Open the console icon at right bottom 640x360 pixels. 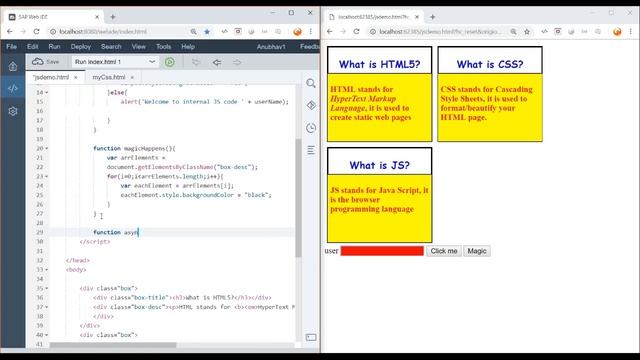(311, 337)
